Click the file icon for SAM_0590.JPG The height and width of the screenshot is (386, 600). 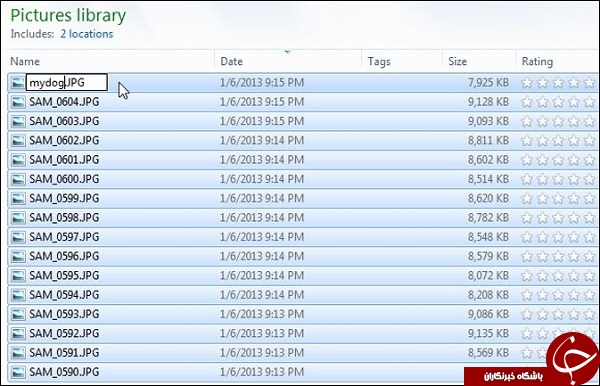click(18, 372)
